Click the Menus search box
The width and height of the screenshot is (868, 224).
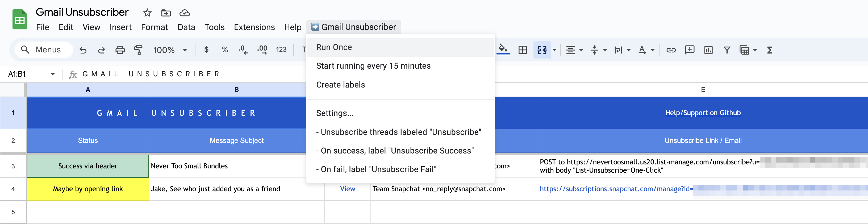pos(43,50)
